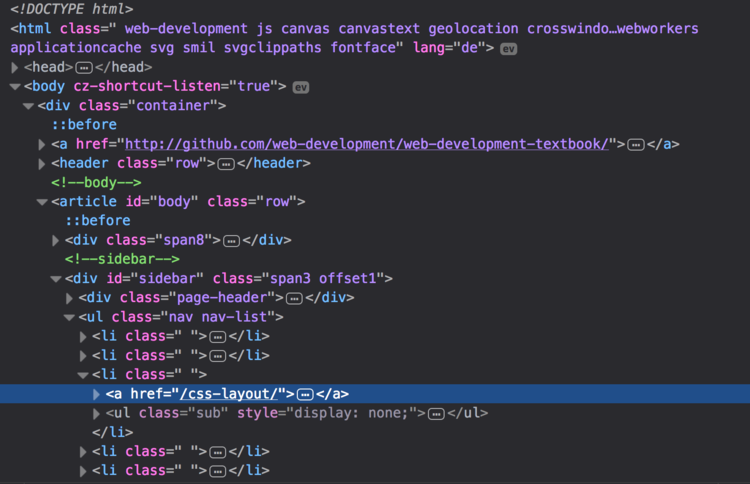Click ellipsis badge in div span8 element

point(232,241)
